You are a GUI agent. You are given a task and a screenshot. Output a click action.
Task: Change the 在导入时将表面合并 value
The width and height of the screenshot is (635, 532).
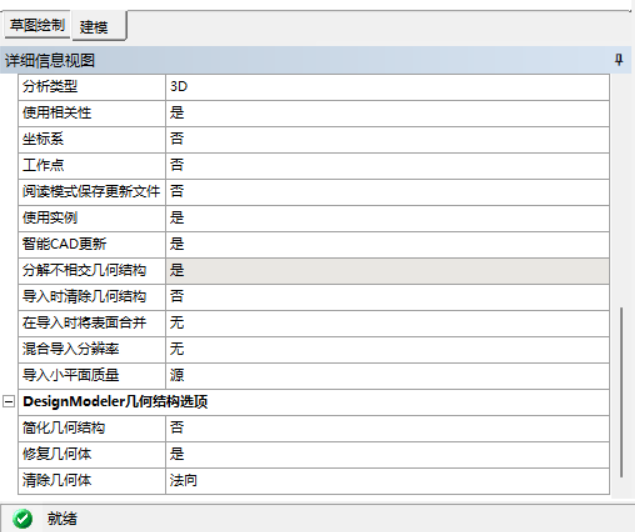388,323
